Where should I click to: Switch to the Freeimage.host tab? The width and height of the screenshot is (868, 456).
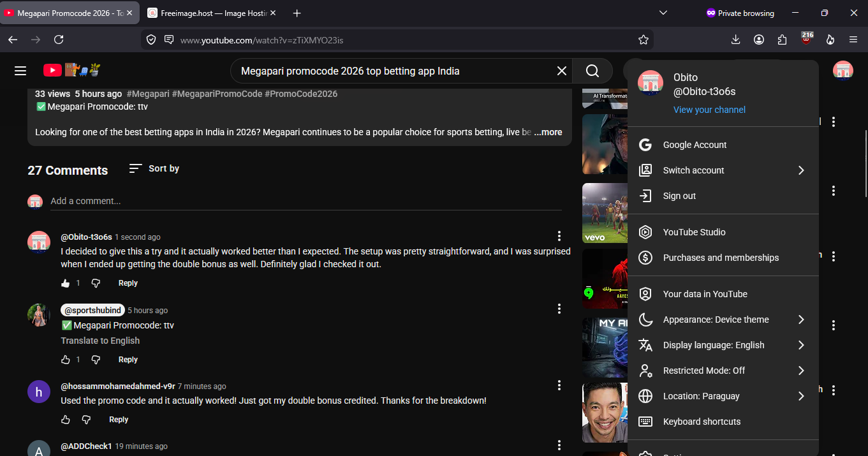point(210,13)
